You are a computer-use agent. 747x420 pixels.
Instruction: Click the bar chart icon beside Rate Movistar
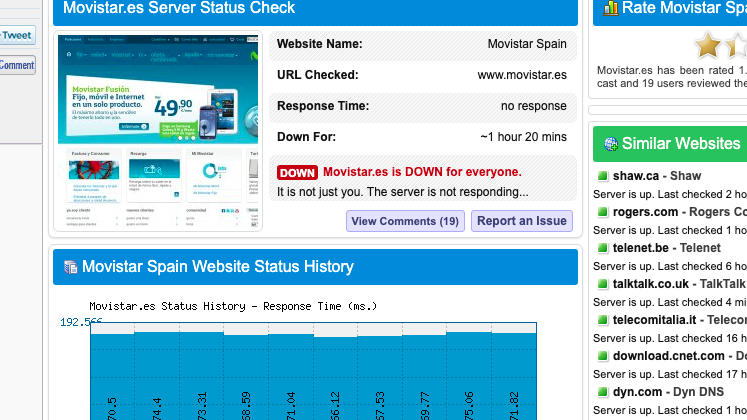pos(611,8)
